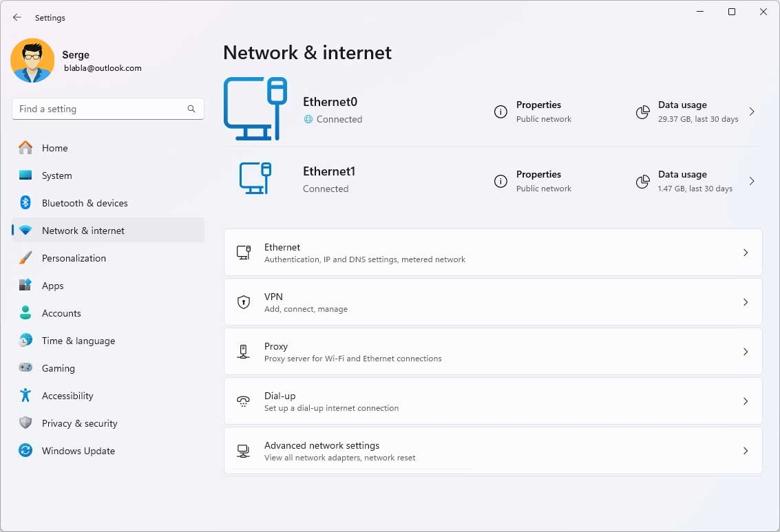This screenshot has width=780, height=532.
Task: Open Advanced network settings chevron
Action: pyautogui.click(x=746, y=451)
